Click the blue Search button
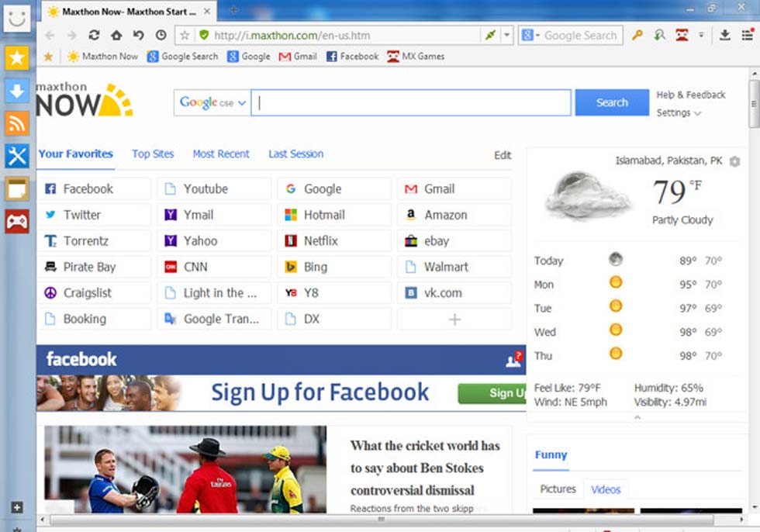The width and height of the screenshot is (760, 532). [x=612, y=102]
